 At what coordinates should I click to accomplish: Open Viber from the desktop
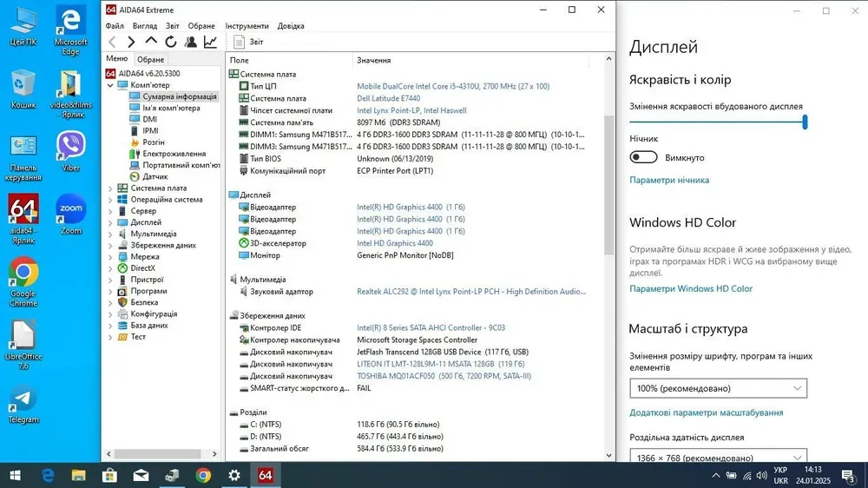71,146
